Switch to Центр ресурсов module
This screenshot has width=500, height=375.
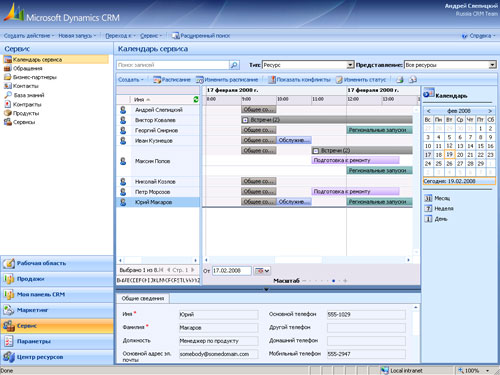57,357
